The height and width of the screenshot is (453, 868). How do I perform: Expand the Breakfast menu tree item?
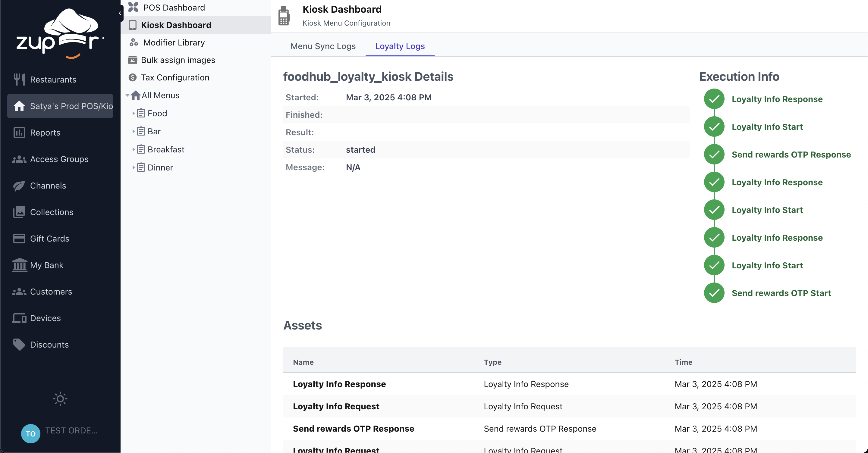pyautogui.click(x=134, y=149)
